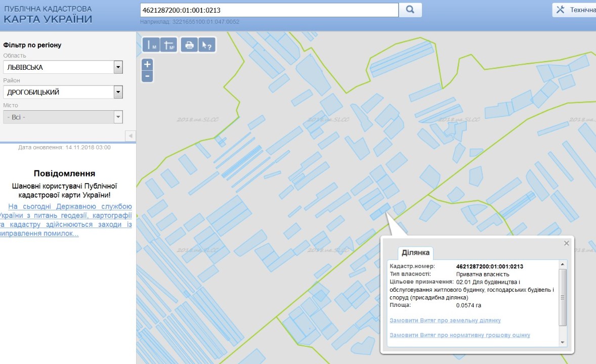Click the print map icon

point(189,45)
